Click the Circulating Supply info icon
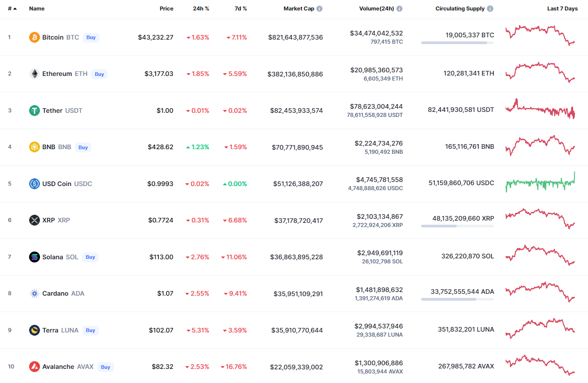The height and width of the screenshot is (383, 588). pyautogui.click(x=490, y=9)
